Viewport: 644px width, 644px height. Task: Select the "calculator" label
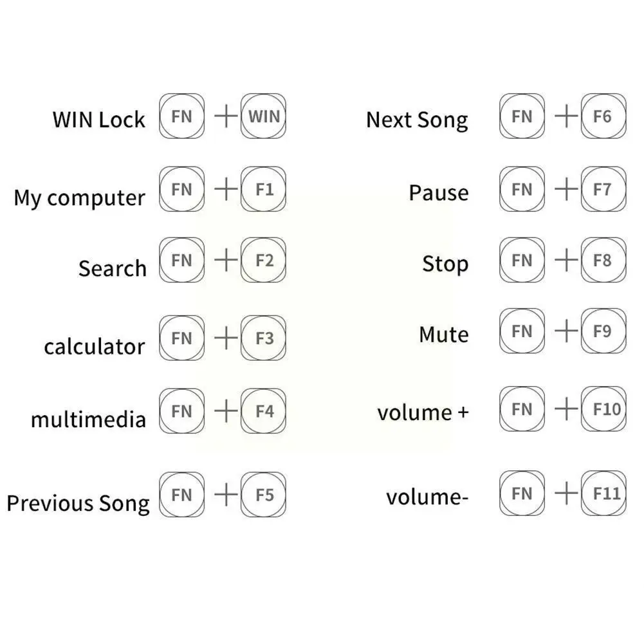(94, 347)
